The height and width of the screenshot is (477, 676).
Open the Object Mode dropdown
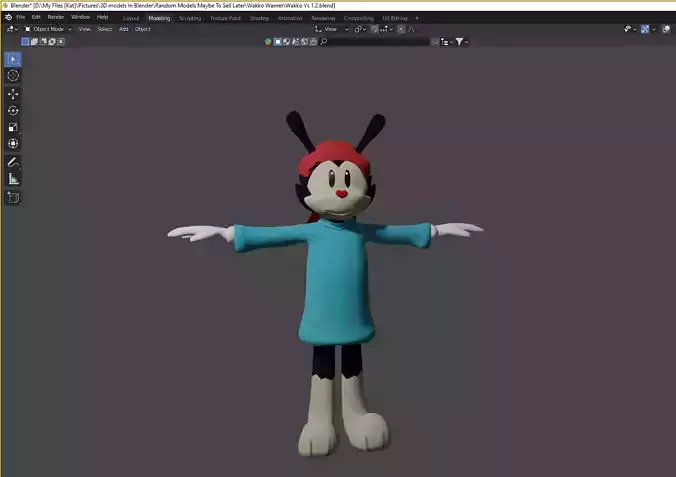click(x=48, y=29)
